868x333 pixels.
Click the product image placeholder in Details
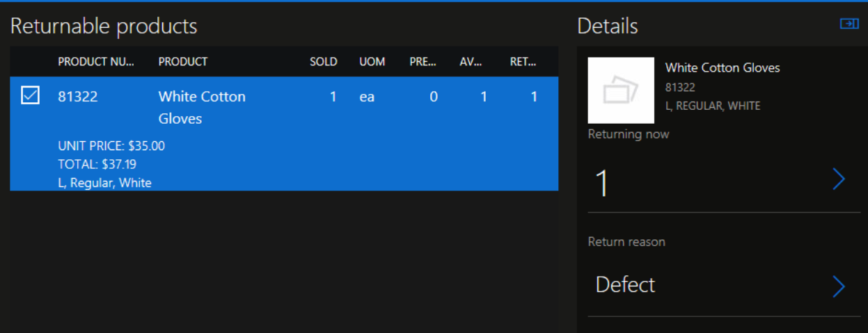click(621, 90)
